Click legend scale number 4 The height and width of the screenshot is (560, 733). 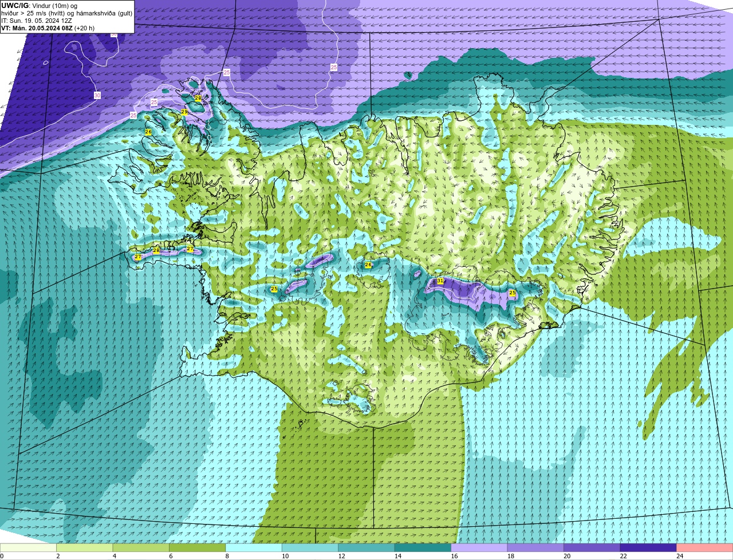(114, 555)
